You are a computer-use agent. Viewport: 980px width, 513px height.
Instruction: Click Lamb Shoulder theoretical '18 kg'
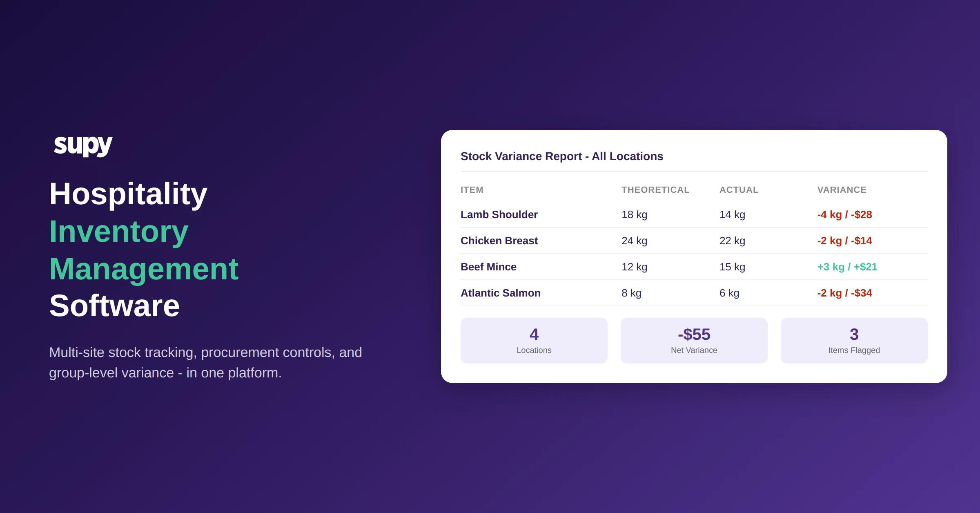(x=634, y=214)
